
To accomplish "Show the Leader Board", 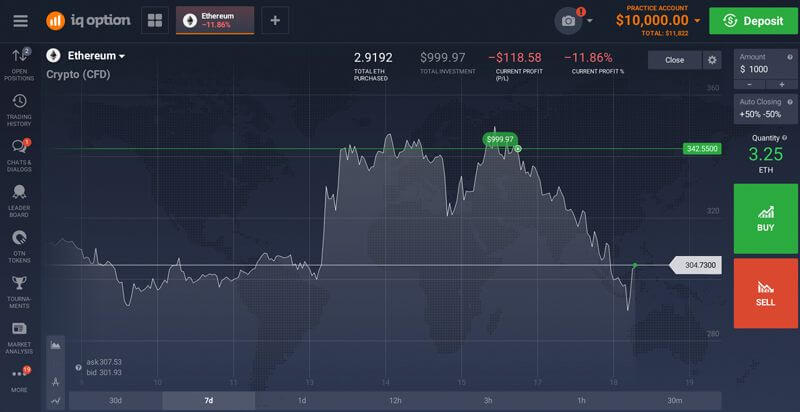I will 19,201.
